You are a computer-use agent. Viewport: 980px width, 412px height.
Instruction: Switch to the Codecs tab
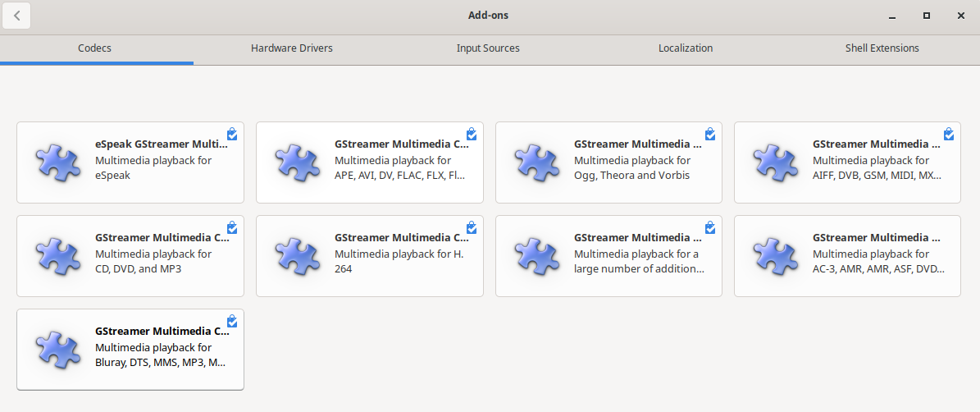(x=94, y=48)
